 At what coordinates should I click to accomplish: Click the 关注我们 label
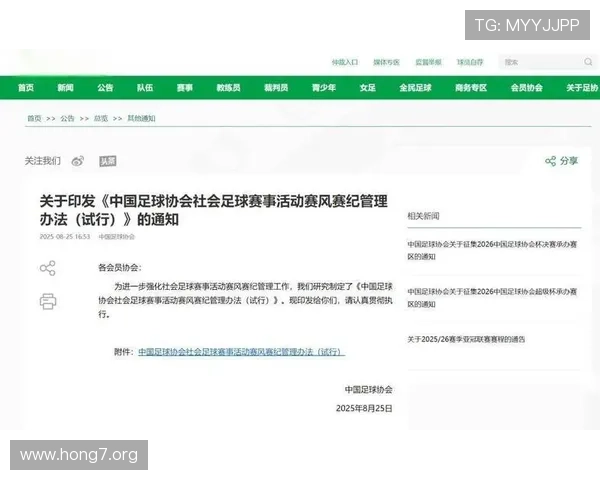42,161
